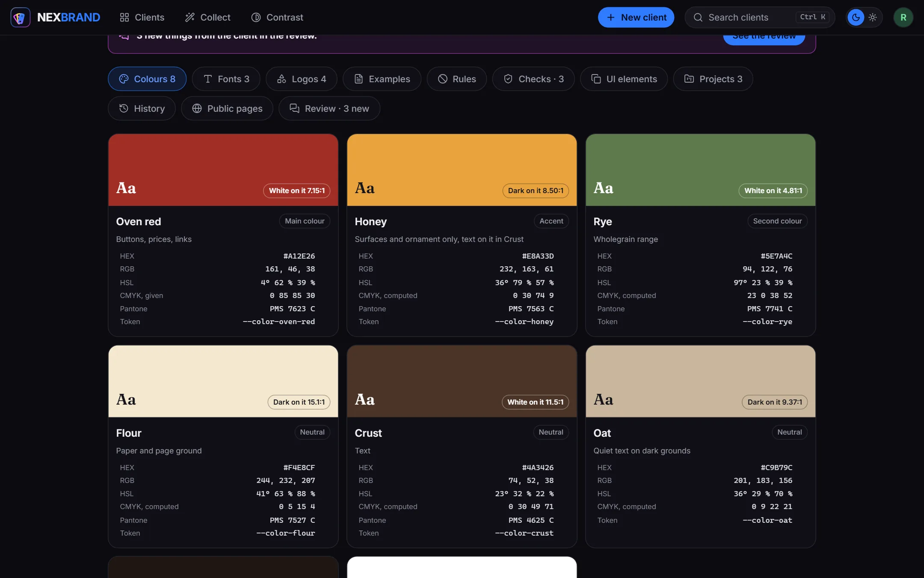The image size is (924, 578).
Task: Open the Rules tab
Action: tap(457, 79)
